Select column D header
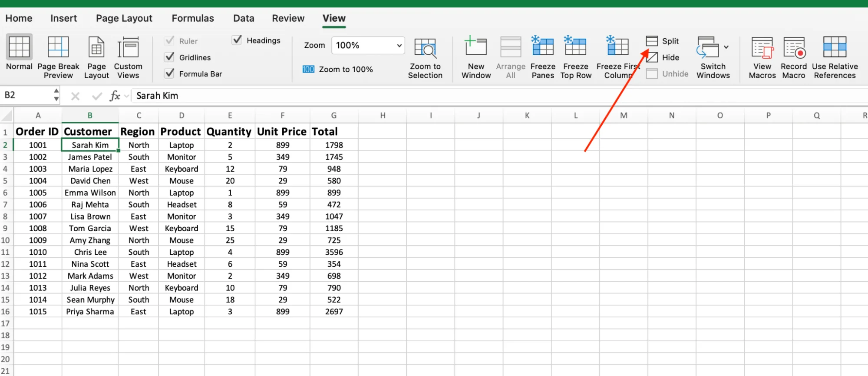This screenshot has width=868, height=376. [182, 116]
